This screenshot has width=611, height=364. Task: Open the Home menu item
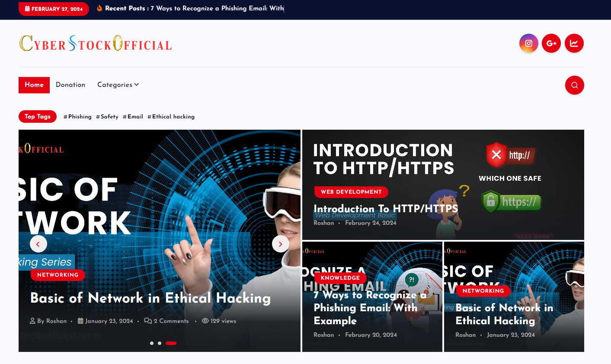point(34,85)
